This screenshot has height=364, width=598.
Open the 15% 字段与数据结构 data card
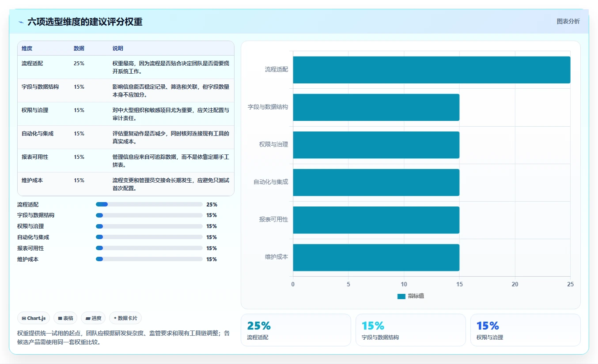pyautogui.click(x=410, y=330)
